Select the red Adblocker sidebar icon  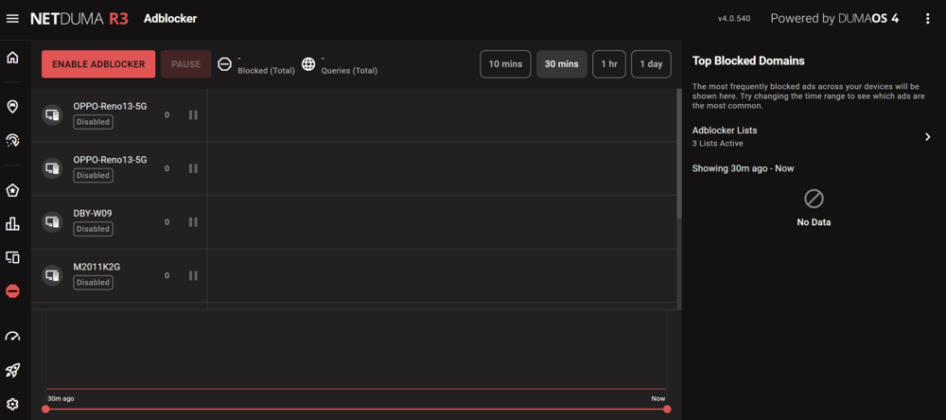(12, 291)
